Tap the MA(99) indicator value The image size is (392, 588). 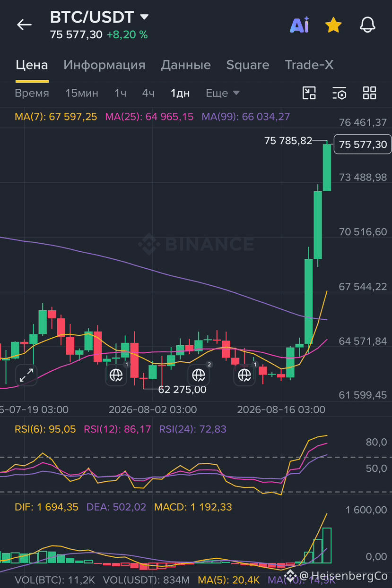click(246, 116)
